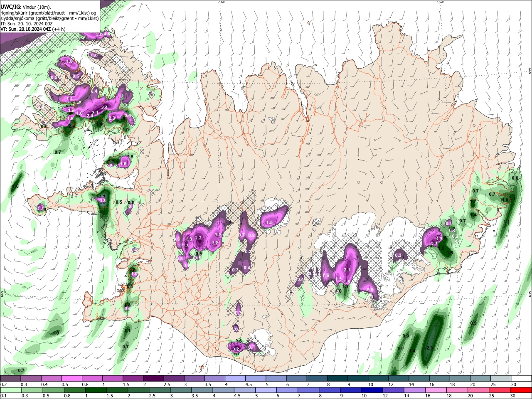Pick the 30 red swatch in bottom legend row
Image resolution: width=532 pixels, height=399 pixels.
coord(522,390)
